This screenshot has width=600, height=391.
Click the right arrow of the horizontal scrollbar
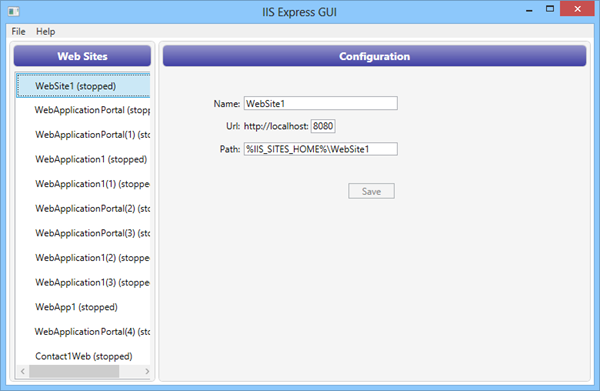(x=147, y=371)
